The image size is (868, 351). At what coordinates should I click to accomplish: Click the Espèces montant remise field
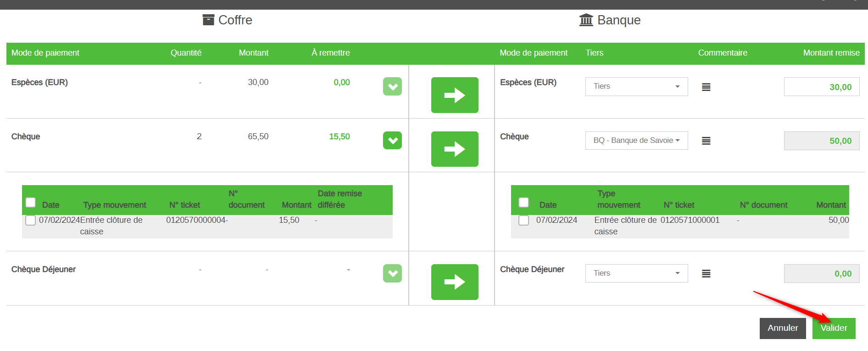coord(821,87)
